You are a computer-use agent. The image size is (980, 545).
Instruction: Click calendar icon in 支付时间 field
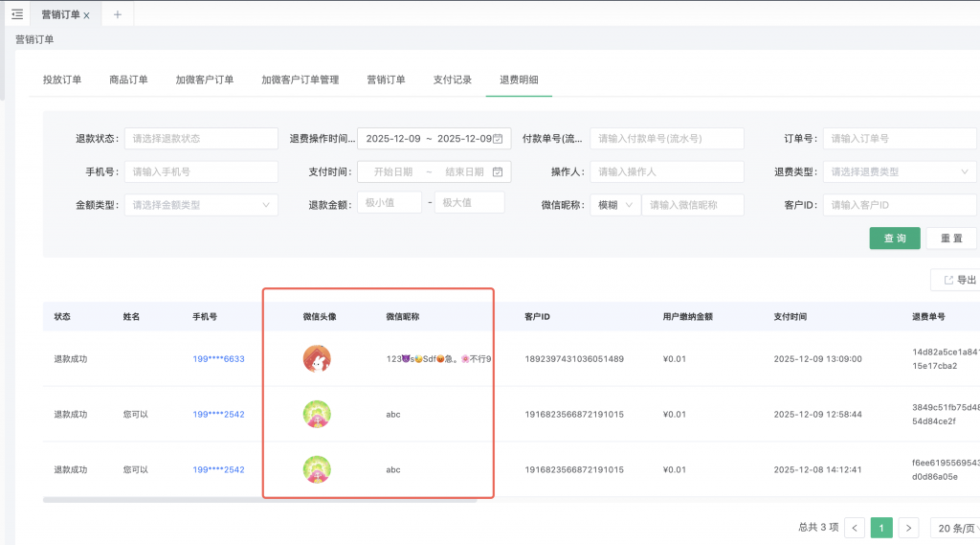click(498, 171)
